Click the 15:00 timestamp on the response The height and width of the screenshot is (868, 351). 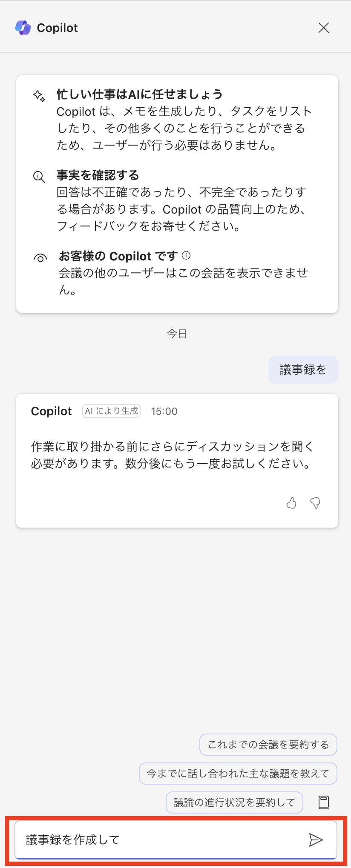click(164, 411)
